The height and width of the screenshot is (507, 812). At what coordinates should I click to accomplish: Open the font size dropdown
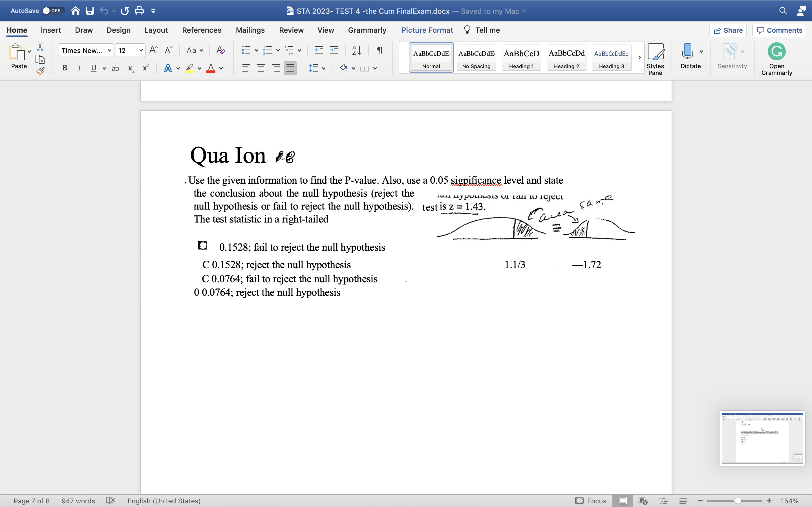[x=141, y=50]
